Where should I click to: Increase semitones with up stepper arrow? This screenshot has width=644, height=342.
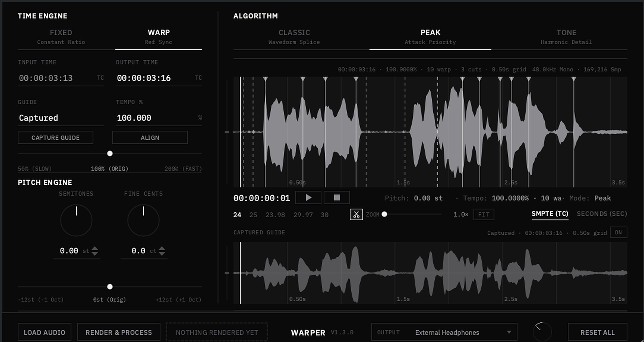(95, 249)
